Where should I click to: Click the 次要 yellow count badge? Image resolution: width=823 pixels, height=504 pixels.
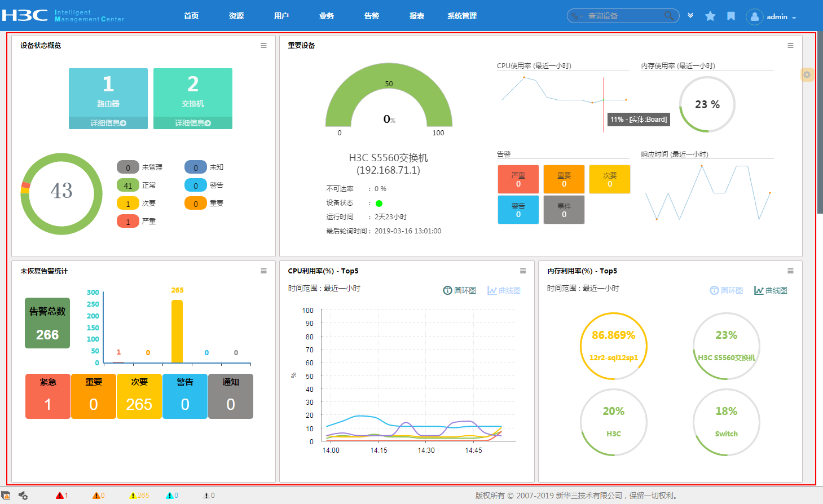click(x=128, y=204)
